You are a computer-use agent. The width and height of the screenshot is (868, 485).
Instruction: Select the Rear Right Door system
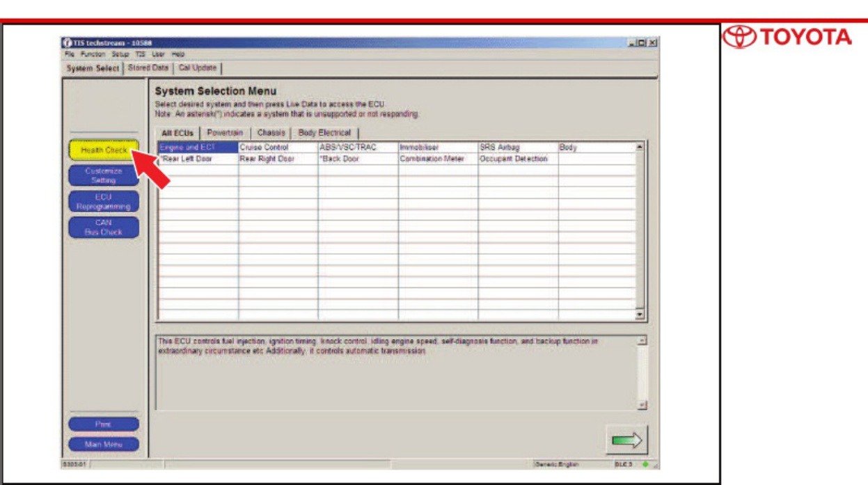pyautogui.click(x=278, y=159)
